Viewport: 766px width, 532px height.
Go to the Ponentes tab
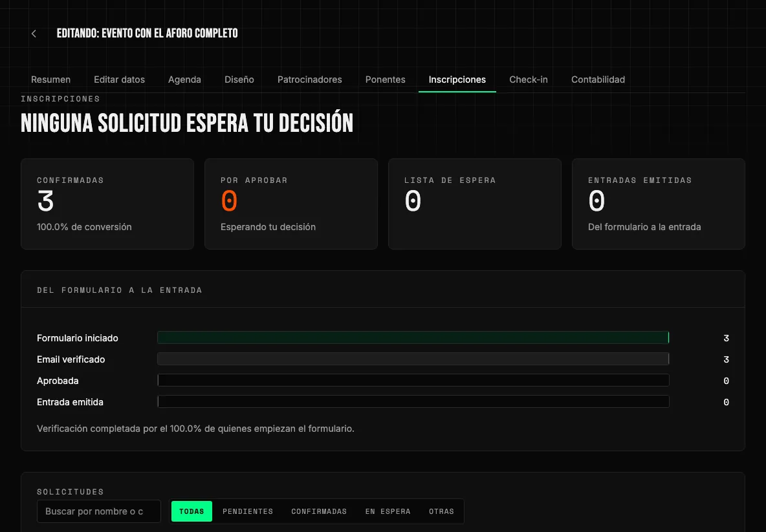(386, 80)
